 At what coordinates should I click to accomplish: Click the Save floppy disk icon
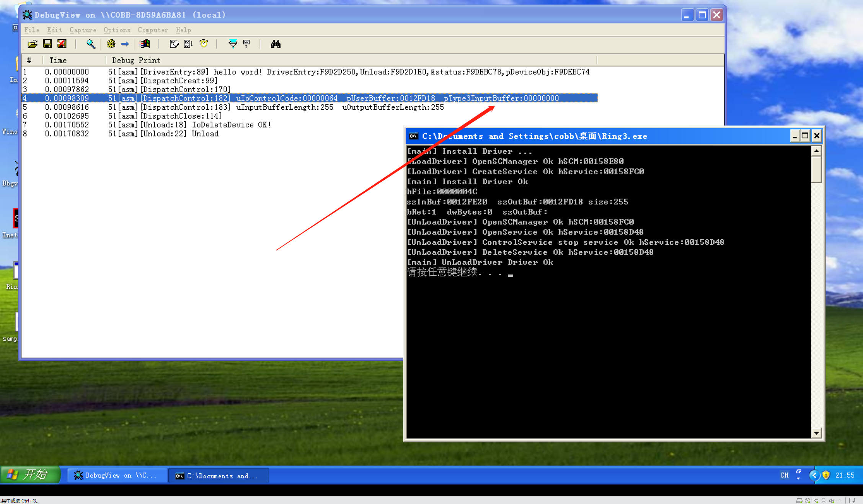[47, 44]
